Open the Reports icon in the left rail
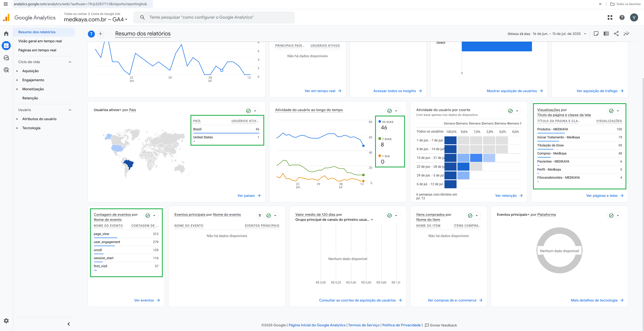This screenshot has height=331, width=644. [6, 46]
